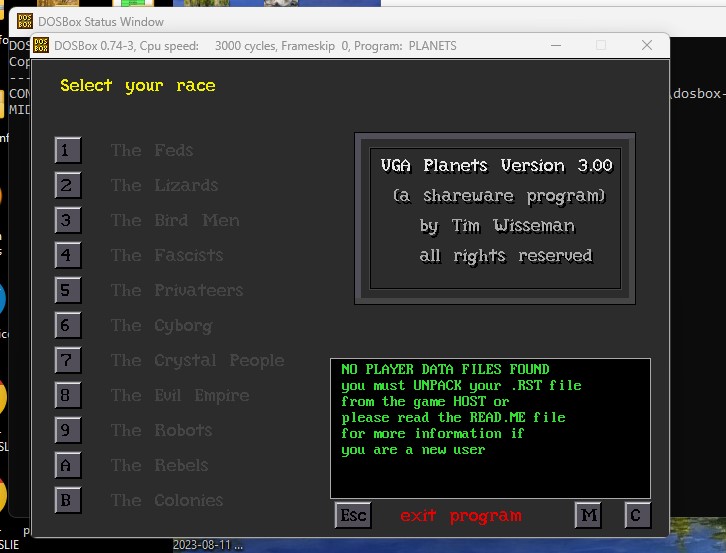
Task: Click 'The Feds' race name
Action: click(152, 150)
